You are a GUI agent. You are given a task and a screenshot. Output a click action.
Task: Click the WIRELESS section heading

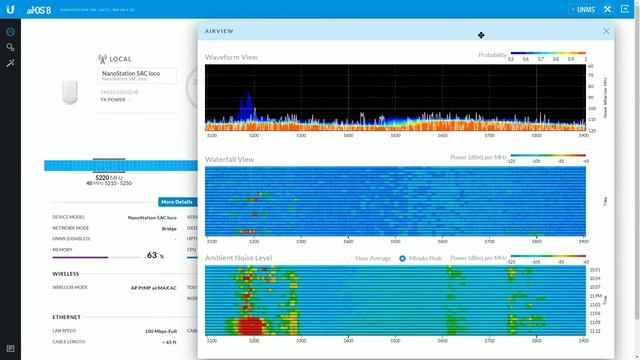tap(66, 274)
